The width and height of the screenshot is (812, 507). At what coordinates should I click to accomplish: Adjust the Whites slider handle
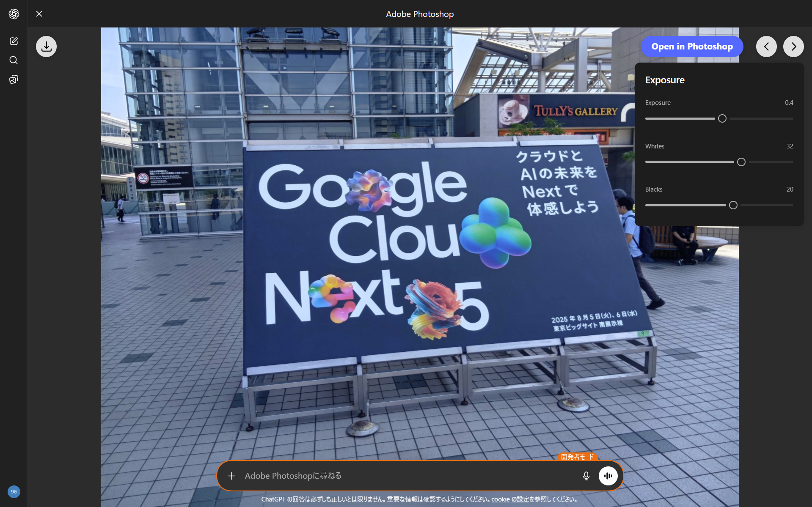click(741, 162)
